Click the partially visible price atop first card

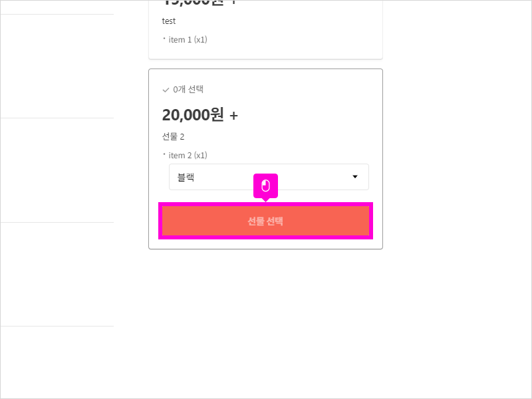(x=199, y=3)
